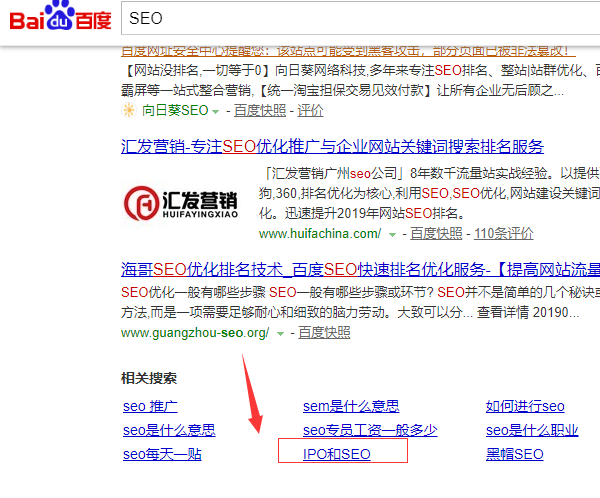Click the 汇发营销 logo thumbnail

click(182, 203)
